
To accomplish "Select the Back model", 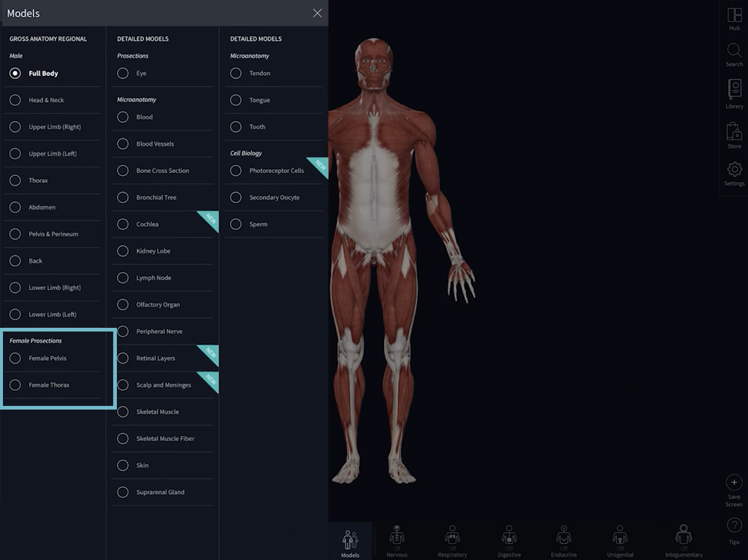I will tap(15, 261).
